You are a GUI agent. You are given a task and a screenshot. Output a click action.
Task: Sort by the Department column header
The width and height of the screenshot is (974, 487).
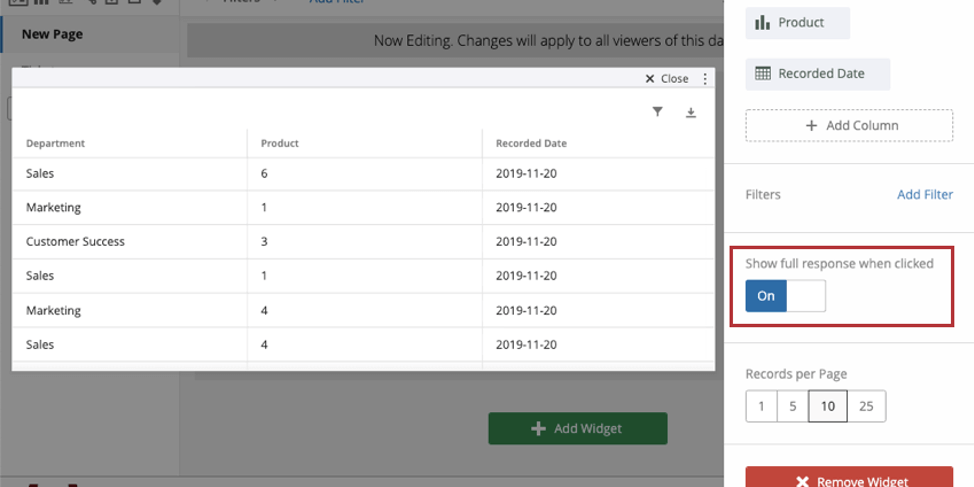point(56,143)
